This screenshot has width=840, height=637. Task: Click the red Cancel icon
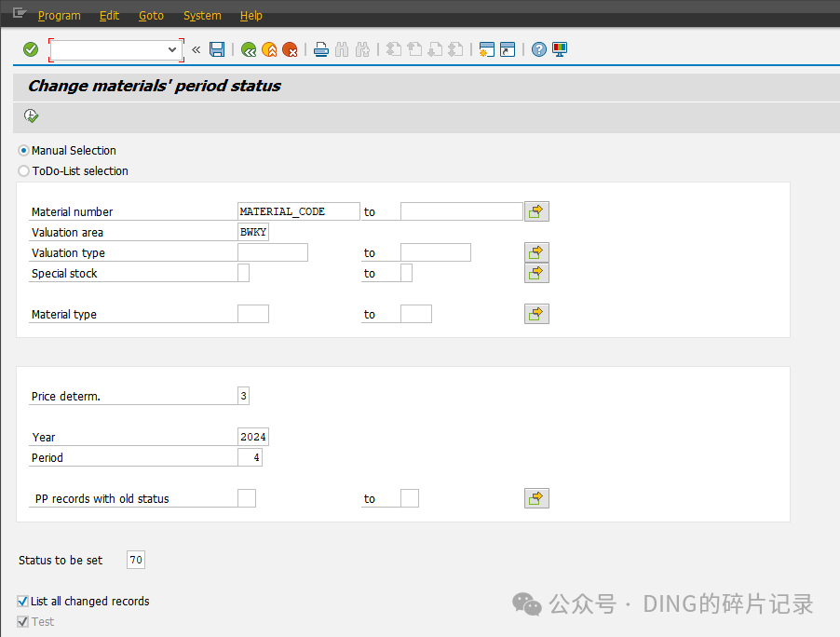tap(290, 50)
